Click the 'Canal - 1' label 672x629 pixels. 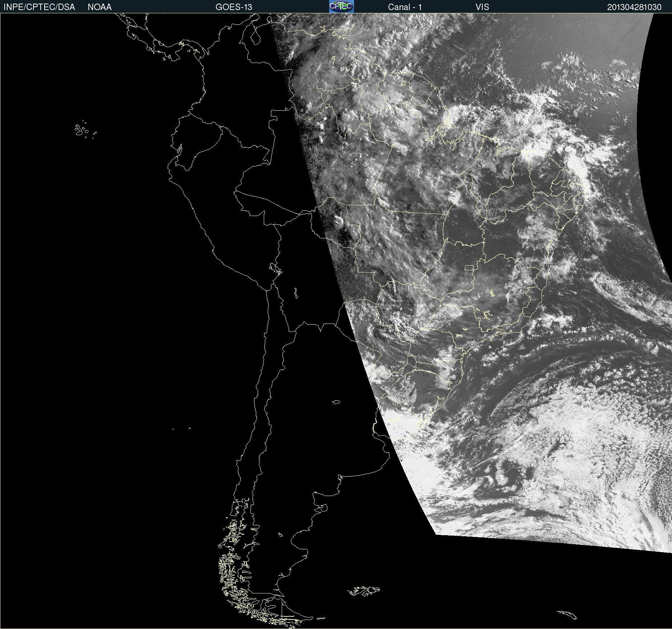pos(405,7)
